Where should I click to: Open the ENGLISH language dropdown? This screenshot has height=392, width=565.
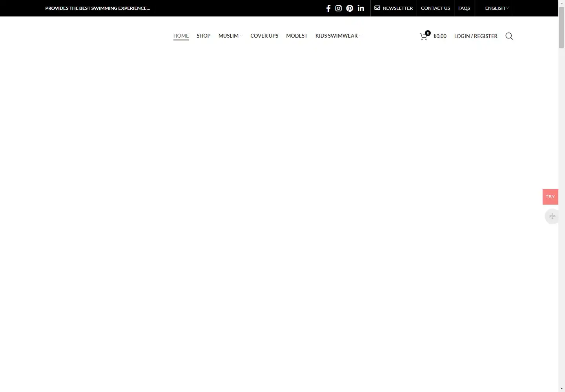pyautogui.click(x=496, y=8)
